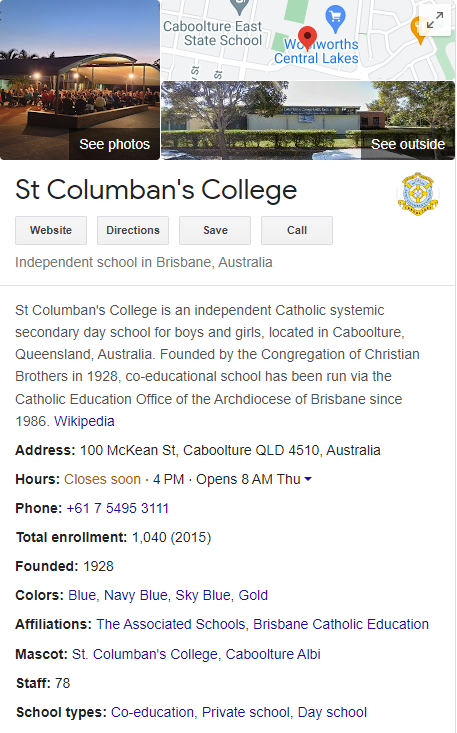This screenshot has width=457, height=733.
Task: Click the Call button
Action: [x=297, y=230]
